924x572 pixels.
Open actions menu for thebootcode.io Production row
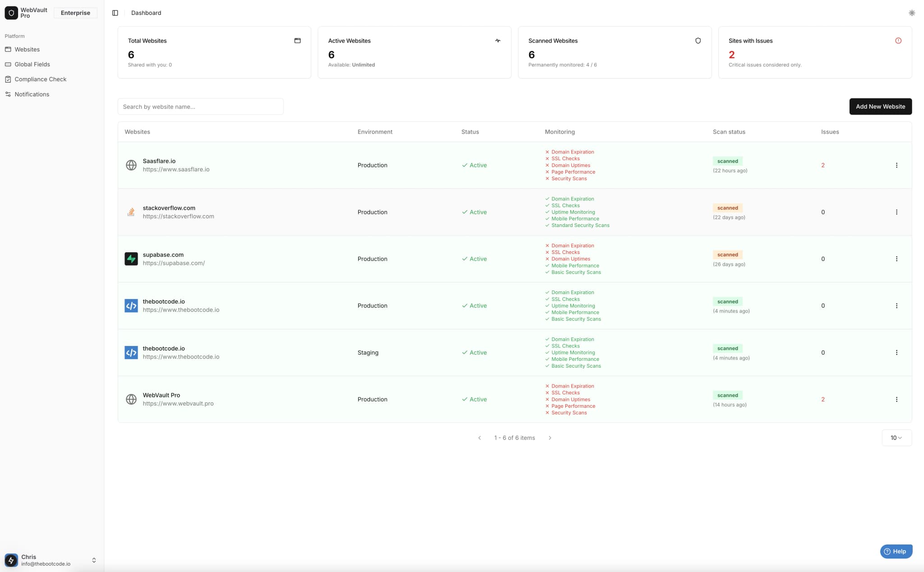coord(896,306)
